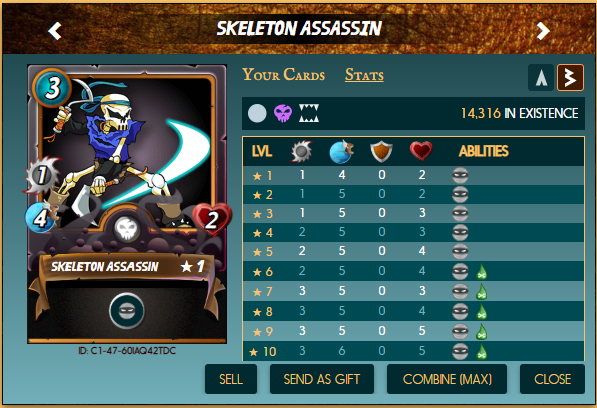597x408 pixels.
Task: Select the Beta edition toggle icon
Action: tap(570, 78)
